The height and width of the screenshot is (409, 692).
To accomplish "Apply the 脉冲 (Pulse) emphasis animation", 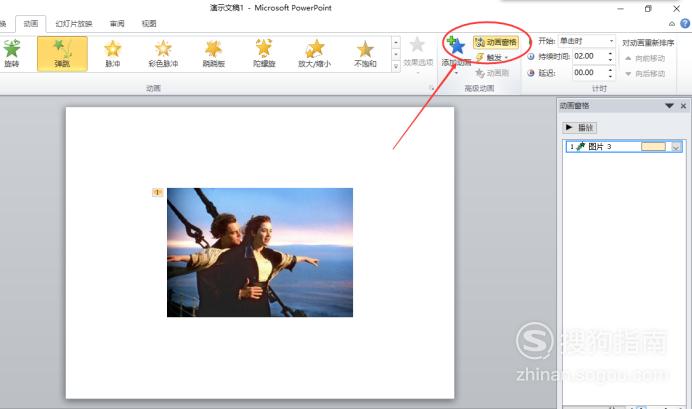I will tap(113, 53).
